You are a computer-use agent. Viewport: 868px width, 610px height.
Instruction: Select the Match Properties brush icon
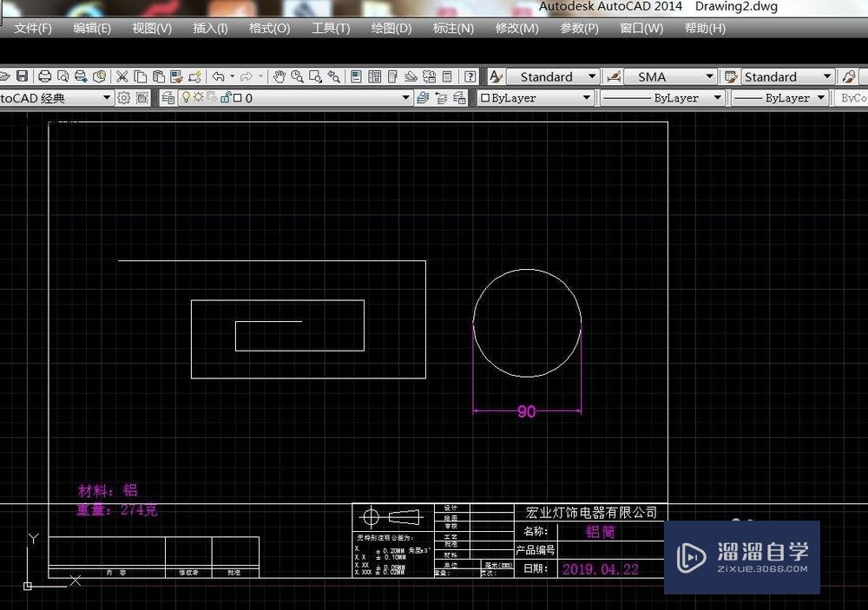click(x=194, y=76)
